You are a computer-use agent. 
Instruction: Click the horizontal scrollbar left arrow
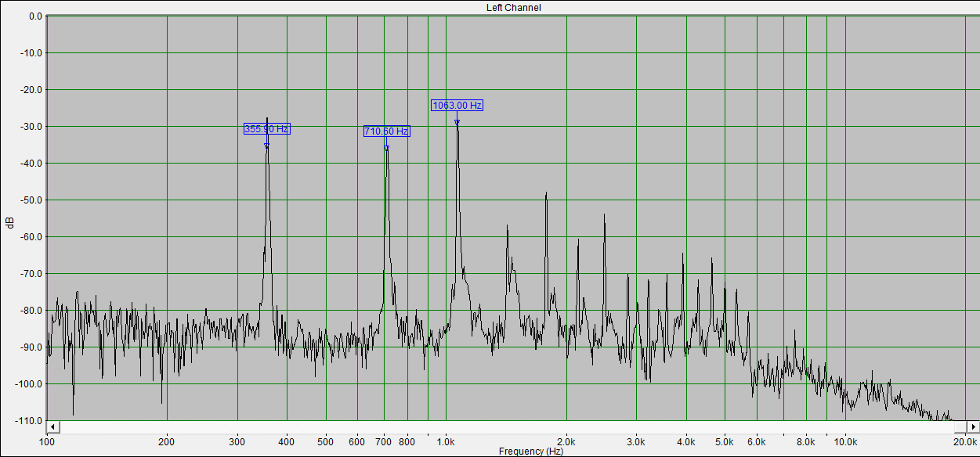[x=53, y=427]
